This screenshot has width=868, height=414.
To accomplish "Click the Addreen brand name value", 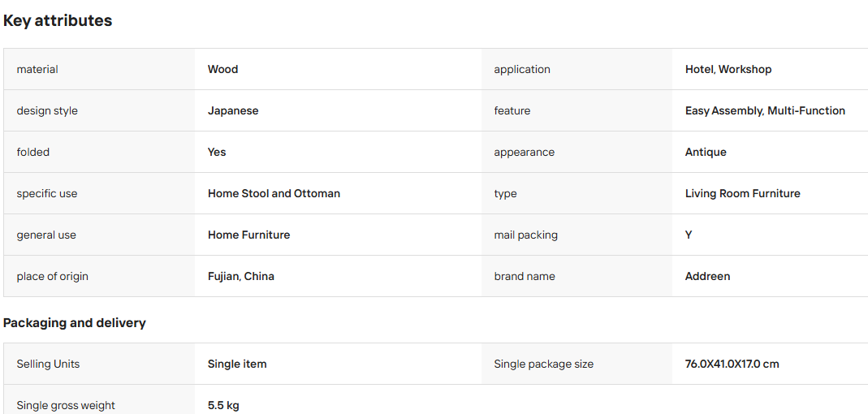I will click(x=707, y=276).
